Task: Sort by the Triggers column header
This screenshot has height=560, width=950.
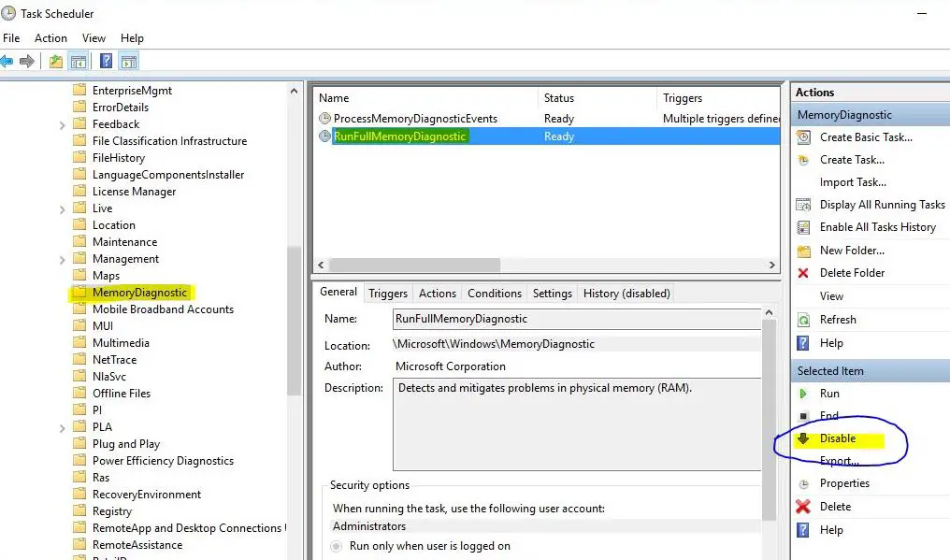Action: (x=718, y=98)
